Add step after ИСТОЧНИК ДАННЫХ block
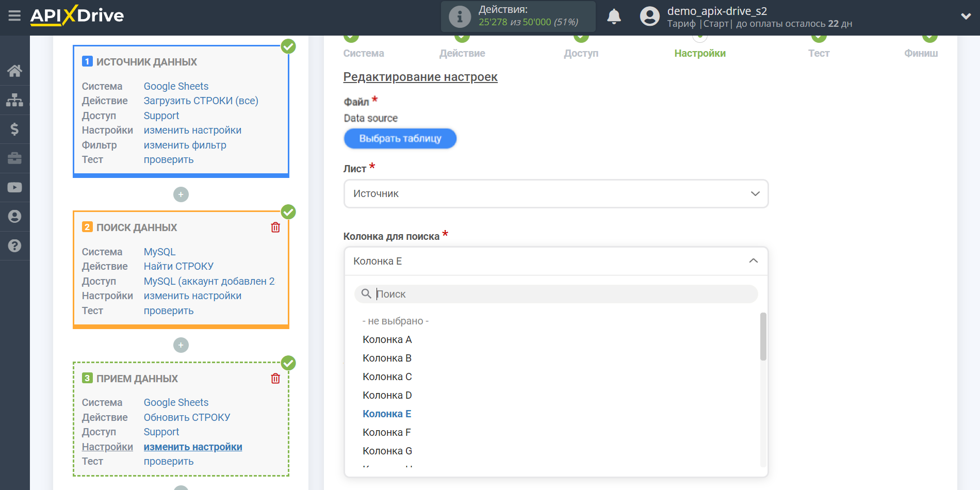The width and height of the screenshot is (980, 490). [x=181, y=194]
